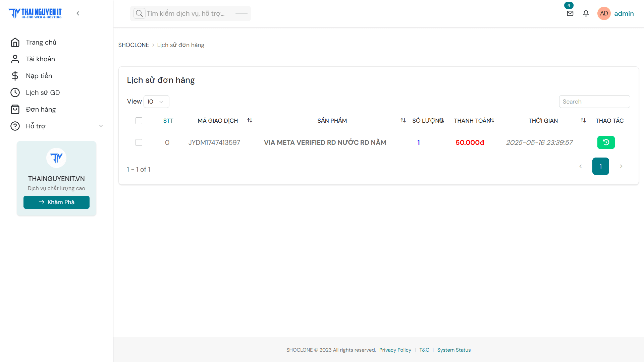The width and height of the screenshot is (644, 362).
Task: Click the green restore order history icon
Action: coord(606,142)
